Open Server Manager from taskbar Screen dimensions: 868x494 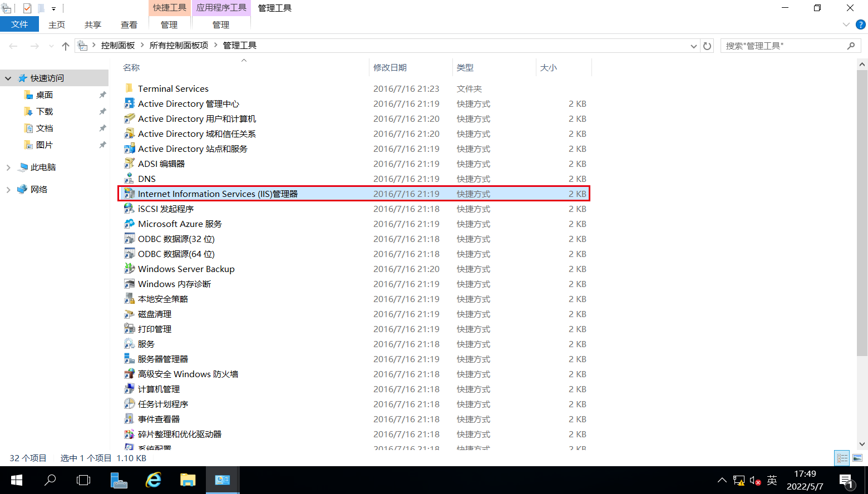[119, 480]
